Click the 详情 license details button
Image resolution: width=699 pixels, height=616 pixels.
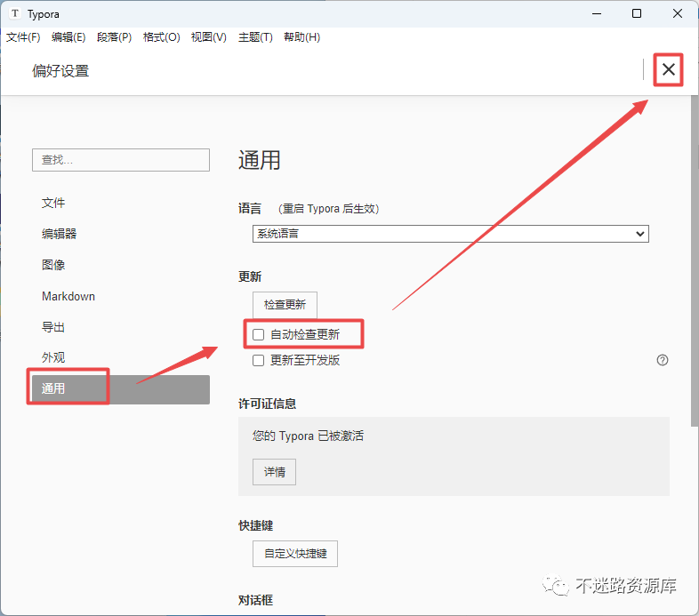click(274, 472)
